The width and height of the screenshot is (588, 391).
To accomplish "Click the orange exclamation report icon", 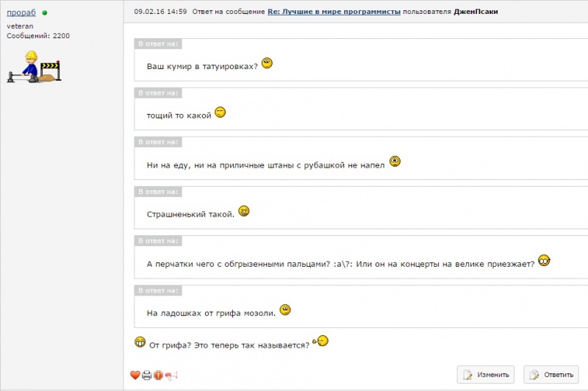I will [158, 375].
